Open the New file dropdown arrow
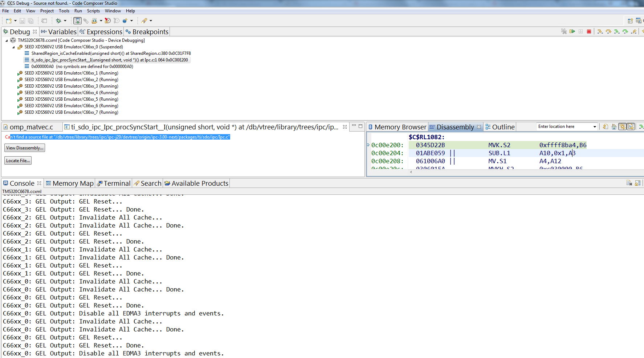The image size is (644, 358). [x=15, y=21]
